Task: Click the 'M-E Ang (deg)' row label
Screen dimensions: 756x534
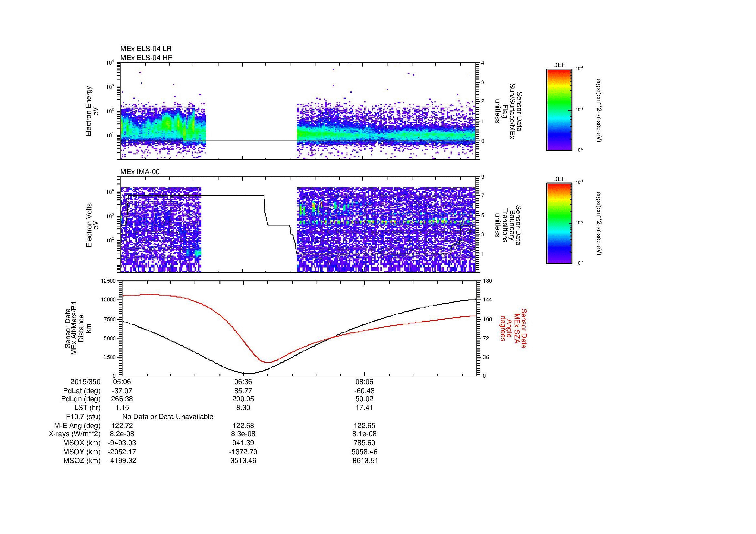Action: click(77, 426)
